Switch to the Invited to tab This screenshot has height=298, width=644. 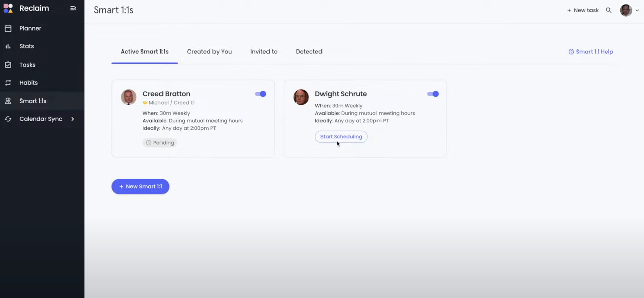pos(264,52)
